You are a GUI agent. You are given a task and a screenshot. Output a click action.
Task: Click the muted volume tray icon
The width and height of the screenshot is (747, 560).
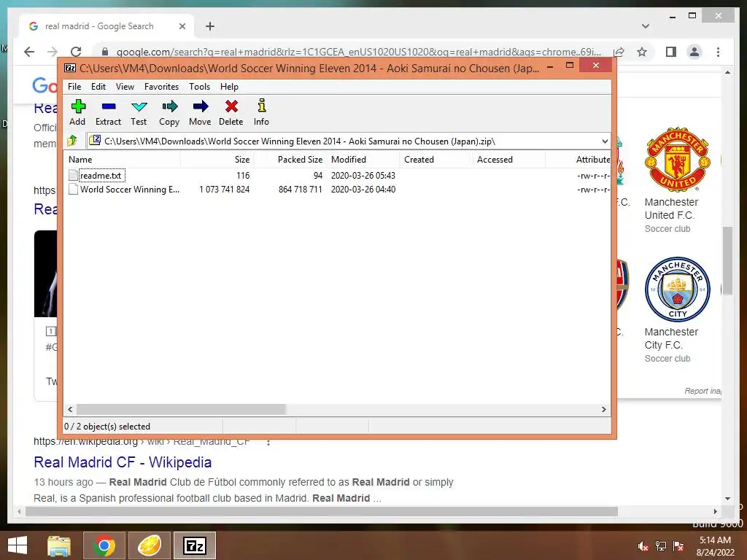point(643,545)
